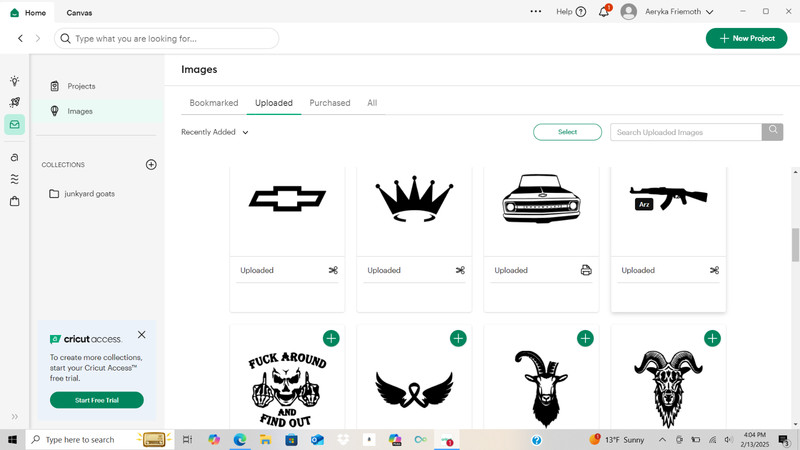Open Microsoft Edge from the taskbar

point(239,439)
